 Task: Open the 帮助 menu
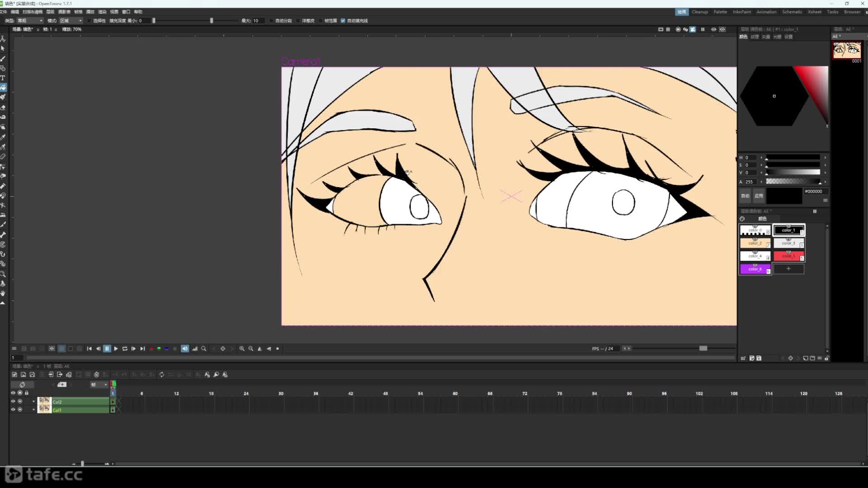[x=138, y=12]
